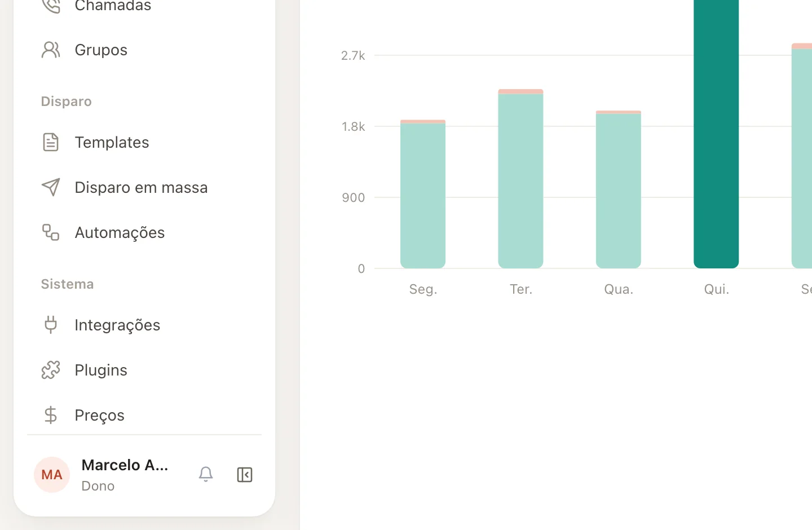Open the Automações label

(x=120, y=232)
